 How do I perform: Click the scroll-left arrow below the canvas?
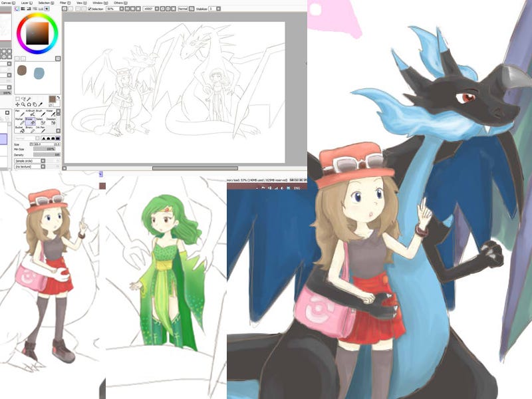(x=65, y=168)
